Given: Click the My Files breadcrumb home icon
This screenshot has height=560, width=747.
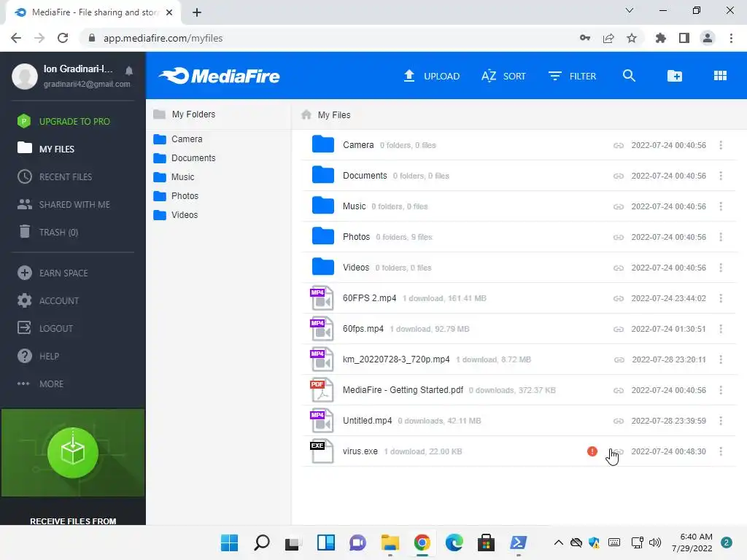Looking at the screenshot, I should tap(306, 114).
